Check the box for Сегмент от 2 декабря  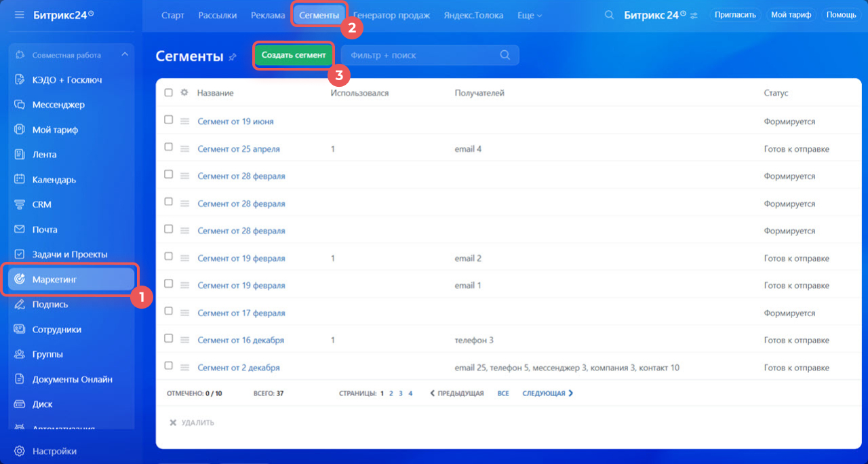click(169, 366)
